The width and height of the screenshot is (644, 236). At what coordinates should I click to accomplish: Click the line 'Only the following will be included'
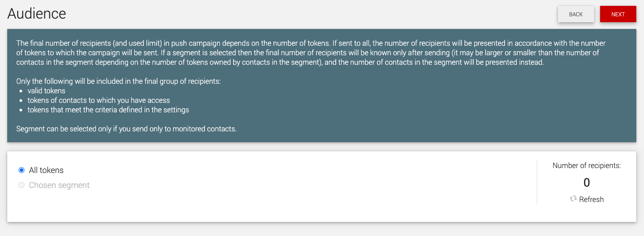click(x=118, y=82)
